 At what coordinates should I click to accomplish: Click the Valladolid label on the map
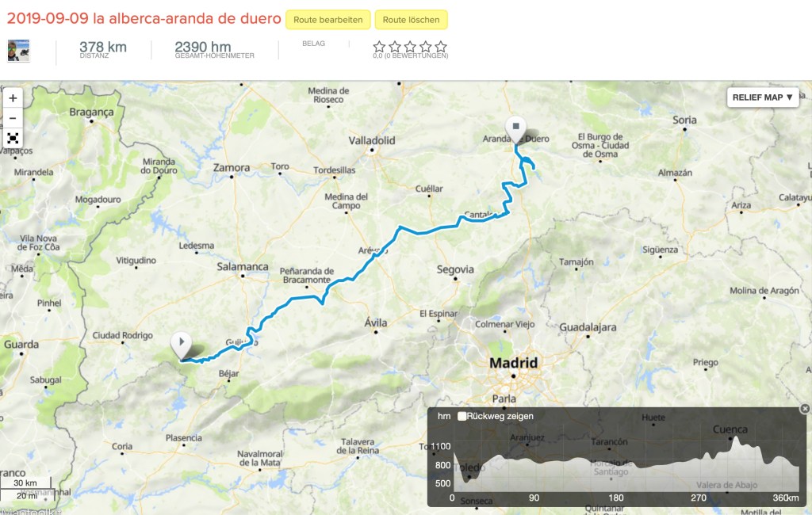[x=372, y=140]
